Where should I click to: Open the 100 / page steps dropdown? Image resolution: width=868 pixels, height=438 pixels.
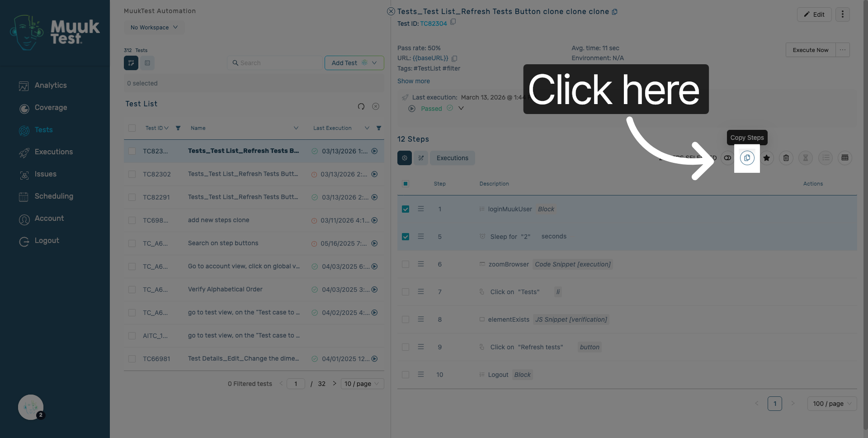pyautogui.click(x=832, y=404)
